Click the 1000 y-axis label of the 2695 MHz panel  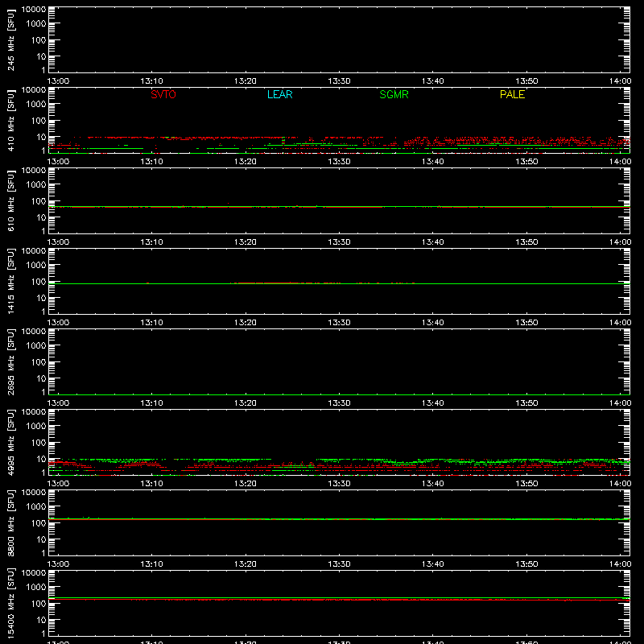(36, 346)
